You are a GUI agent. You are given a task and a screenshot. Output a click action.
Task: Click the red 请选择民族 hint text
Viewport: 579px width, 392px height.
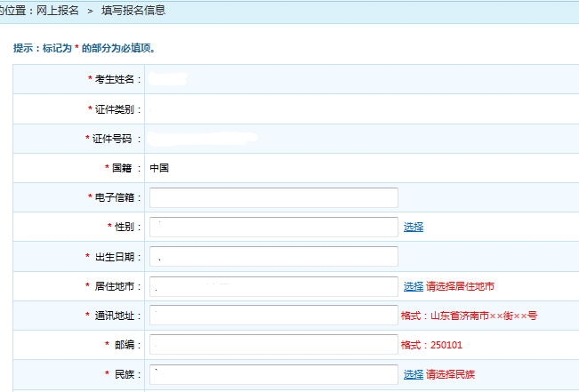coord(454,374)
